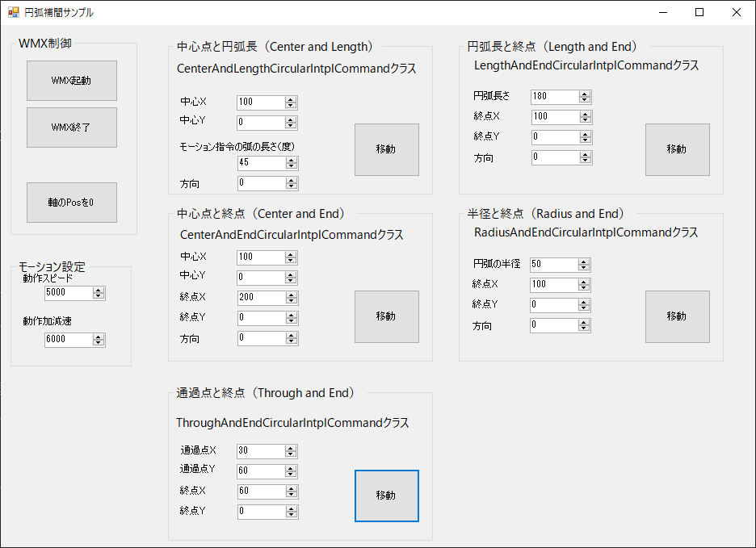
Task: Click 方向 field in Radius and End group
Action: click(554, 326)
